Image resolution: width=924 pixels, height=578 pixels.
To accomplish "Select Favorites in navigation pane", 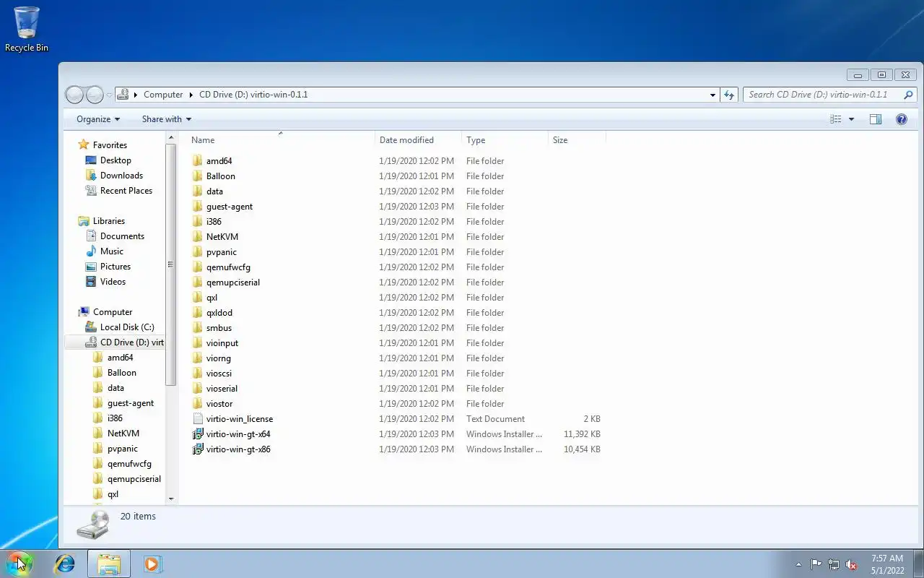I will click(x=109, y=145).
